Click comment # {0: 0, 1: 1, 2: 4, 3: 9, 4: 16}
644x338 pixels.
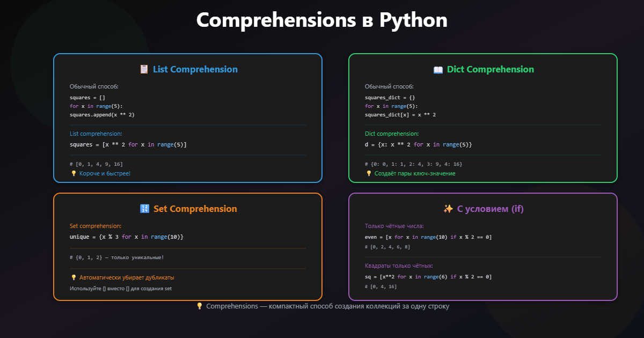(x=413, y=164)
